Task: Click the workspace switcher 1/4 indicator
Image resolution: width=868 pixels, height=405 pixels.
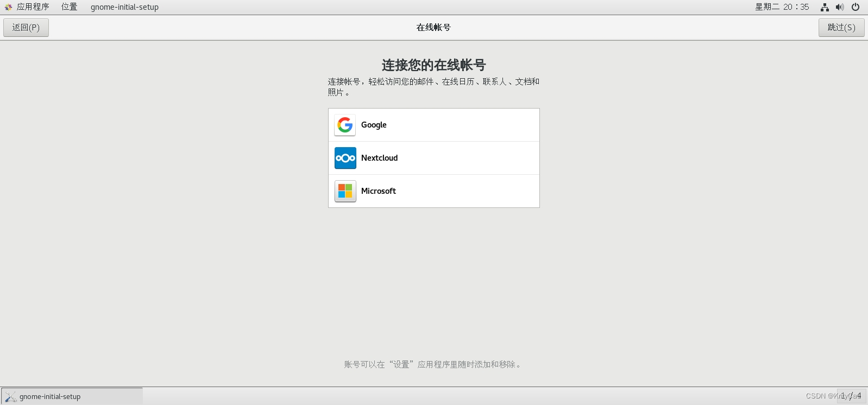Action: (x=851, y=396)
